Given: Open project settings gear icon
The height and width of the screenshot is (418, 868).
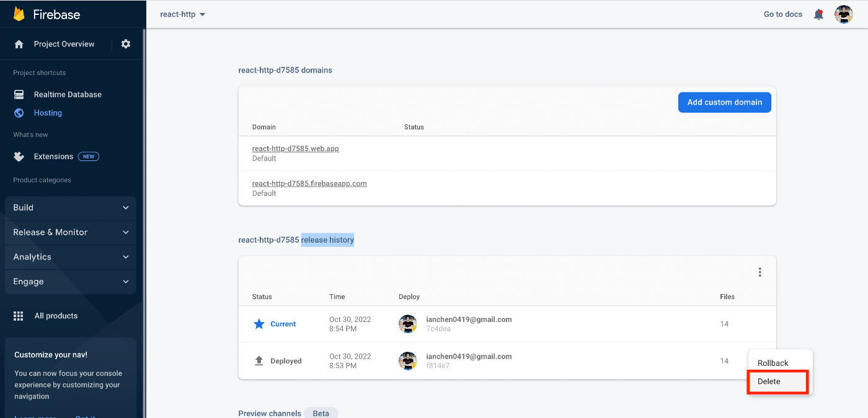Looking at the screenshot, I should [x=126, y=44].
